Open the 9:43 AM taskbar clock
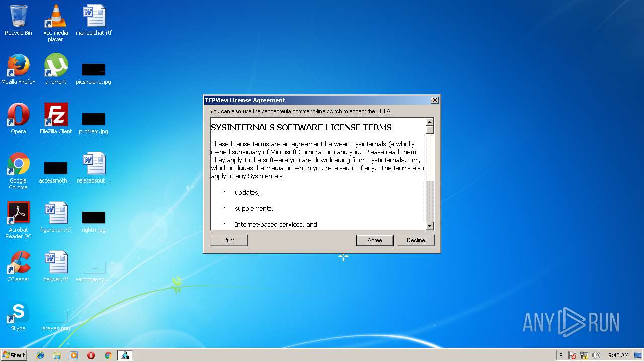644x362 pixels. coord(618,355)
